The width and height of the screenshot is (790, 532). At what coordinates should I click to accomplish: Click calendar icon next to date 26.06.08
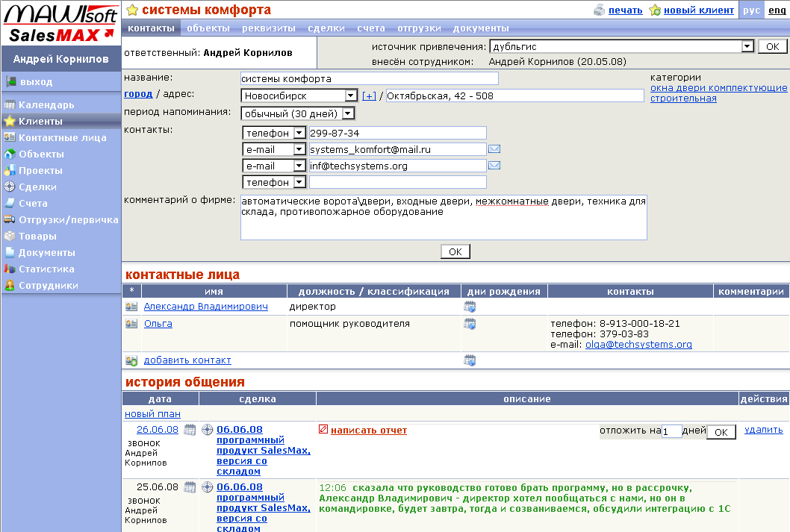[x=190, y=430]
